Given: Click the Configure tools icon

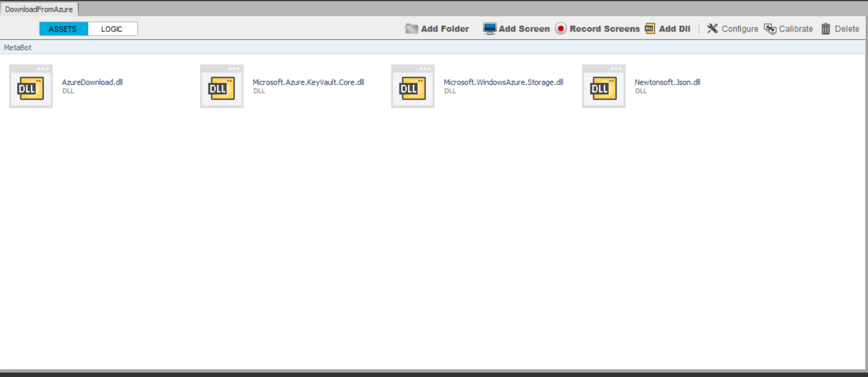Looking at the screenshot, I should point(712,29).
